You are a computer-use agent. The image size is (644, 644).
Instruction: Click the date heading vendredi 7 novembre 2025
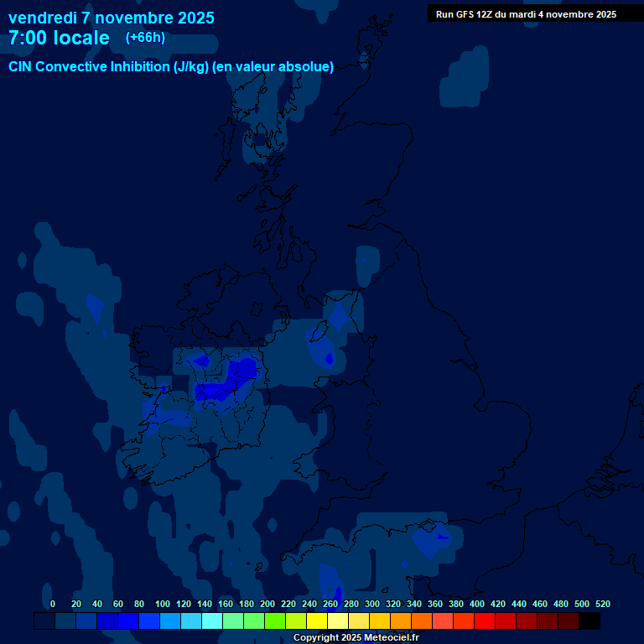coord(111,18)
